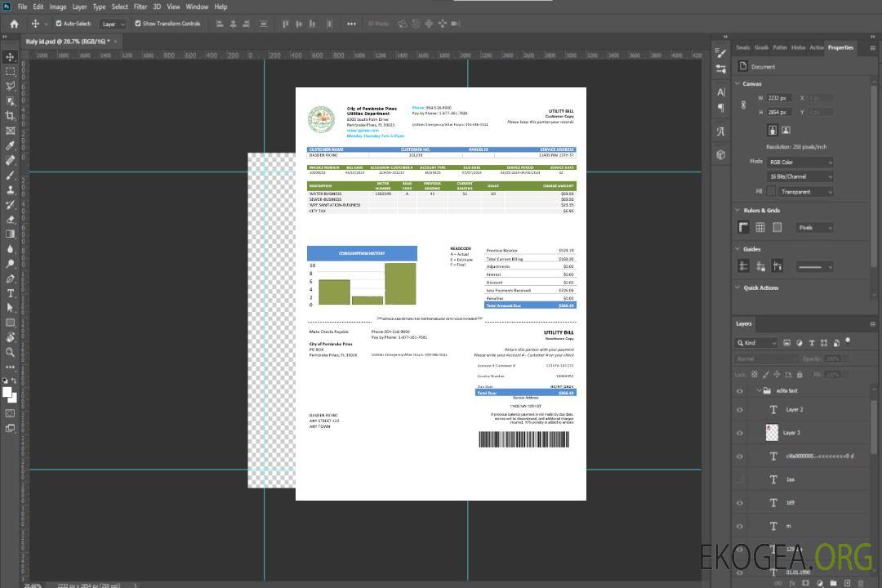Open the RGB Color mode dropdown
Screen dimensions: 882x588
[800, 163]
